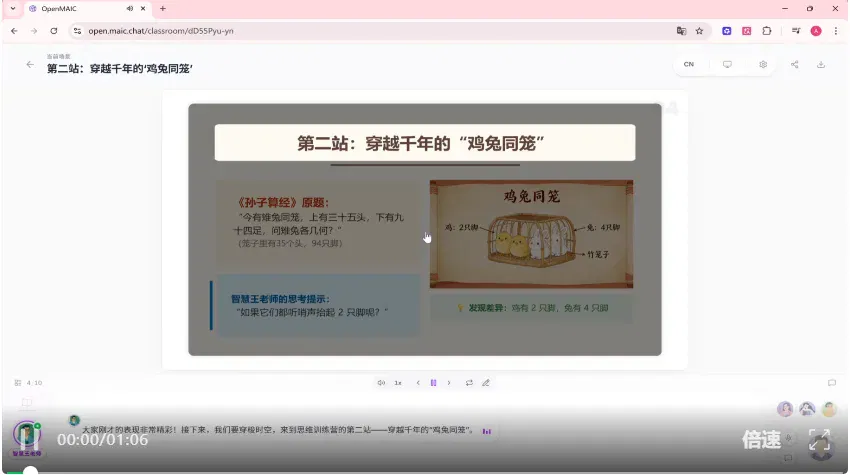Advance to the next slide with right chevron
Screen dimensions: 850x475
(x=449, y=383)
